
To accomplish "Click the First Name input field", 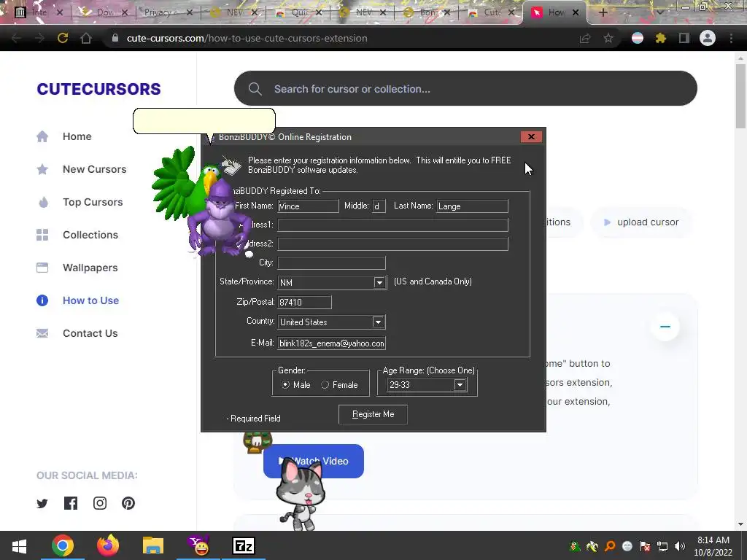I will point(309,206).
